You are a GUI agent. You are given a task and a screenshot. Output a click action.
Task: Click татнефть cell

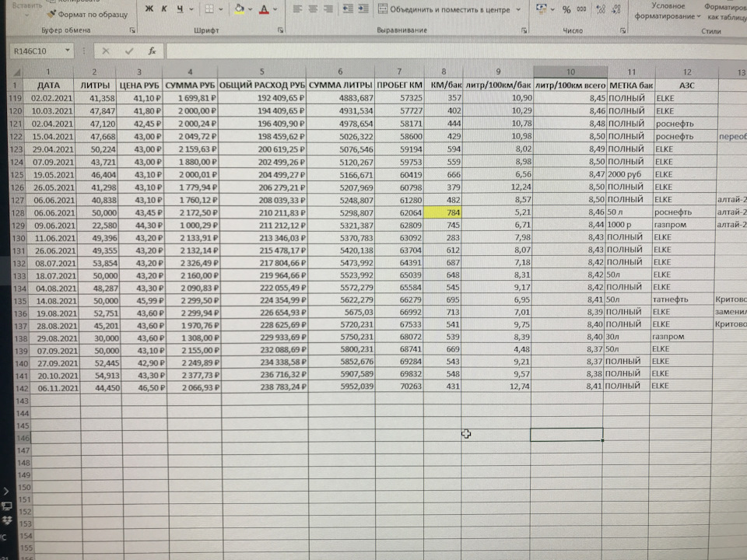[682, 299]
